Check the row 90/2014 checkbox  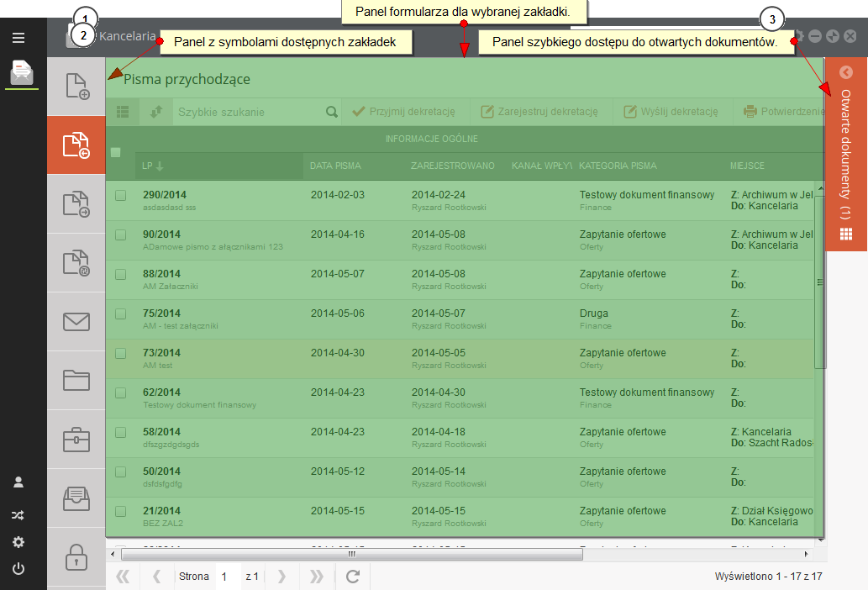coord(121,234)
